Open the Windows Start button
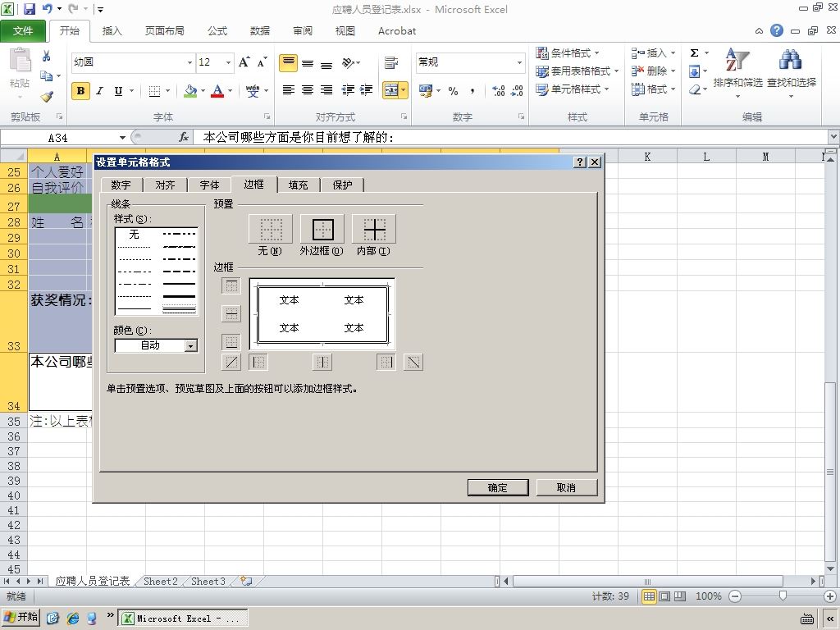Viewport: 840px width, 630px height. 21,617
